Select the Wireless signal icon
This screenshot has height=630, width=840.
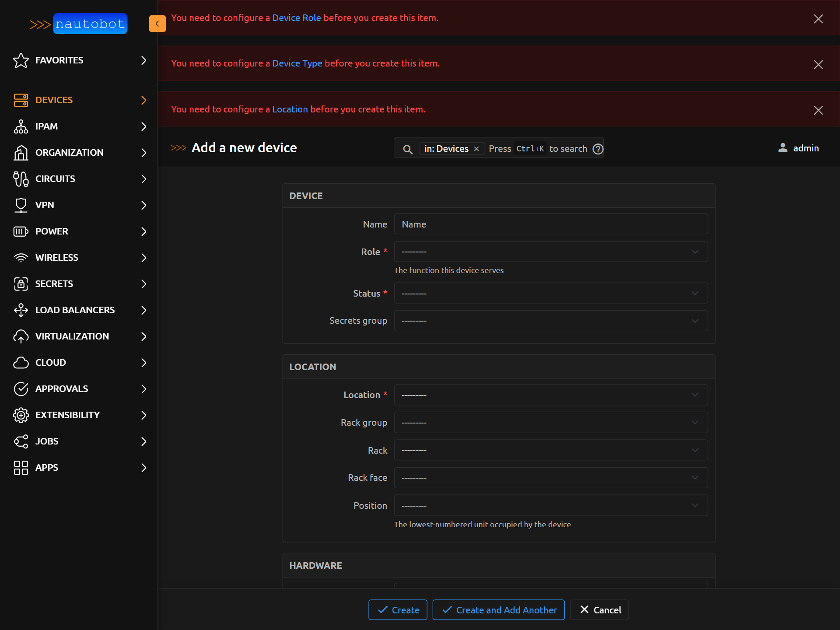[x=21, y=258]
